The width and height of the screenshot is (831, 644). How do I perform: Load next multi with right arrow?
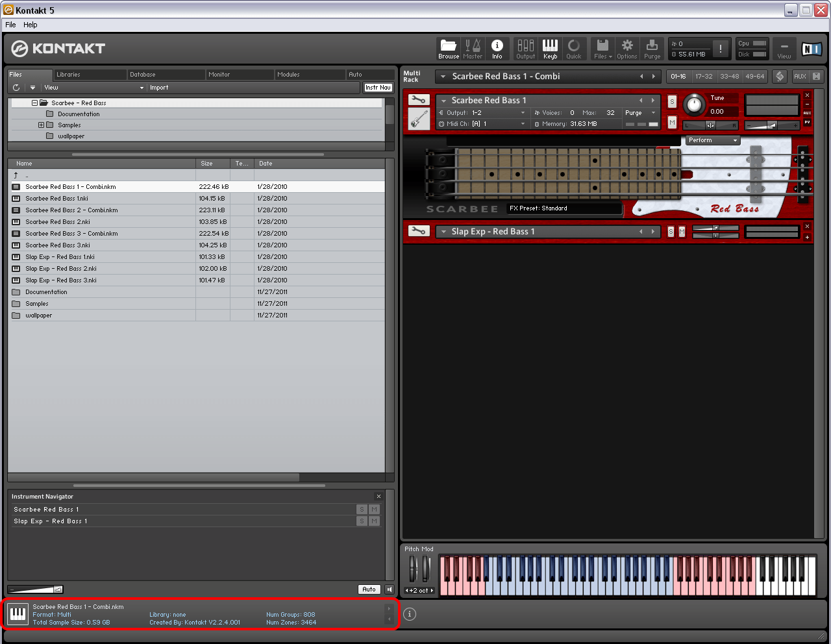653,77
